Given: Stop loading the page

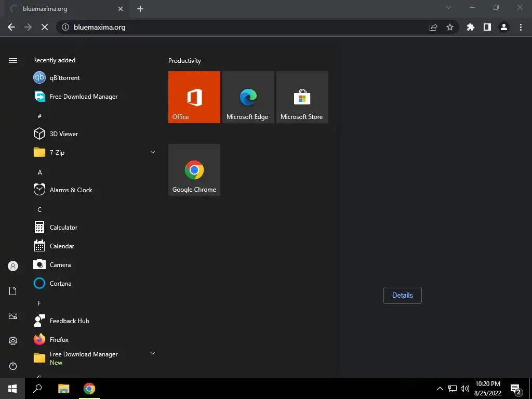Looking at the screenshot, I should pyautogui.click(x=45, y=27).
